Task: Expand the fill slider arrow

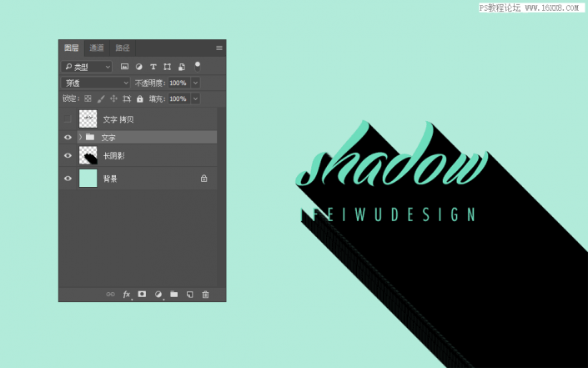Action: pyautogui.click(x=195, y=98)
